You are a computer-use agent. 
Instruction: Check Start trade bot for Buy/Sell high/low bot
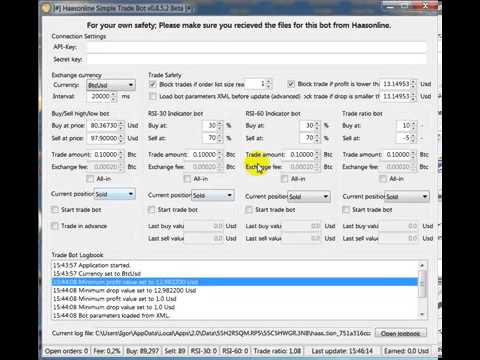click(x=55, y=210)
